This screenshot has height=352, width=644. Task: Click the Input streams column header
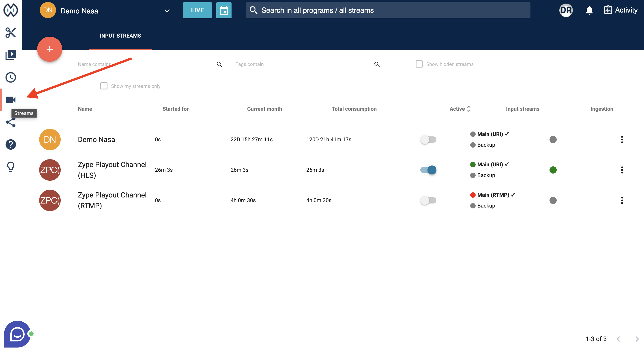click(x=522, y=109)
